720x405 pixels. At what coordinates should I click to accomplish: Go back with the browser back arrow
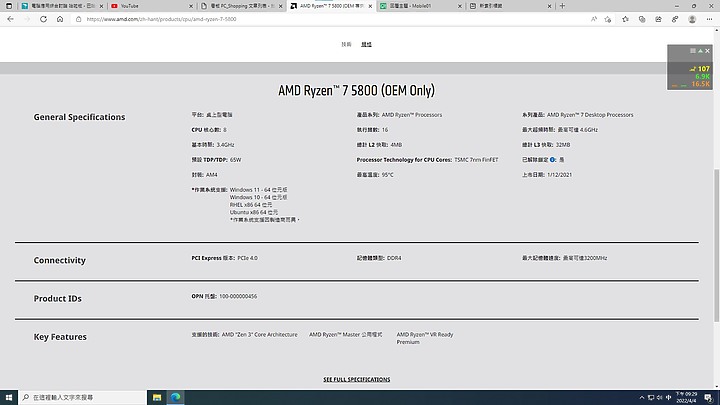10,19
